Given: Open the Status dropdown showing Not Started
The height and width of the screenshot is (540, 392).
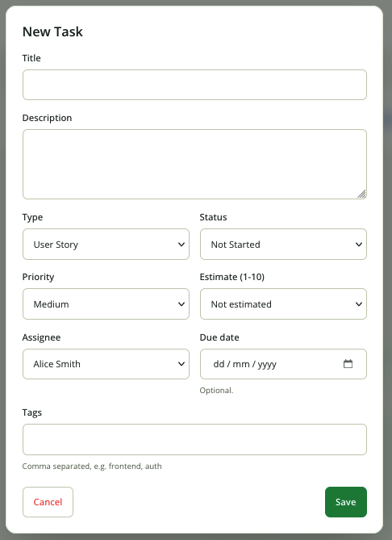Looking at the screenshot, I should 283,245.
